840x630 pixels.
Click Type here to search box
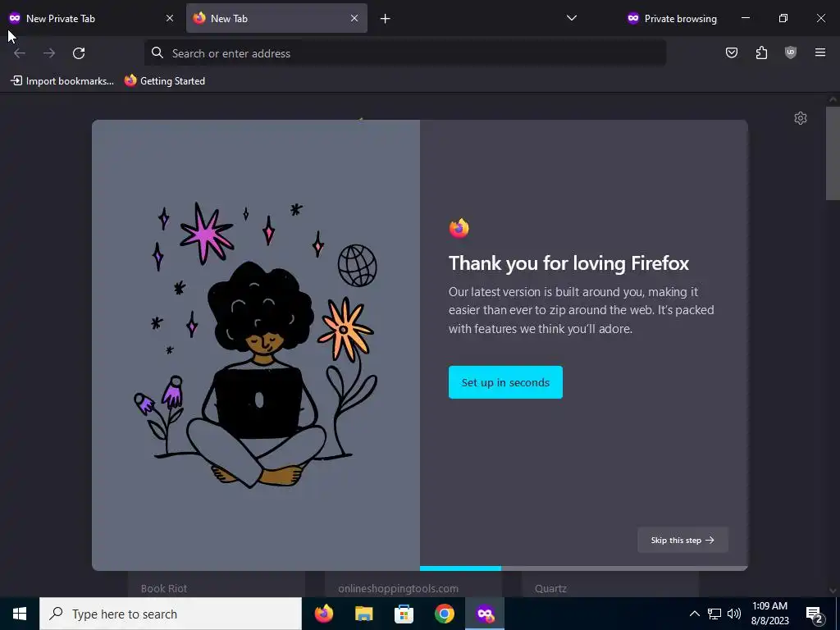171,614
